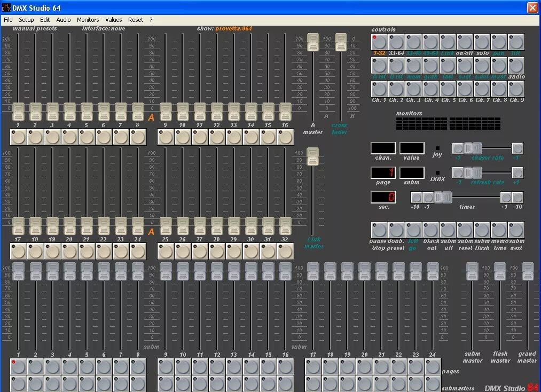Screen dimensions: 541x392
Task: Open the Setup menu
Action: [26, 20]
